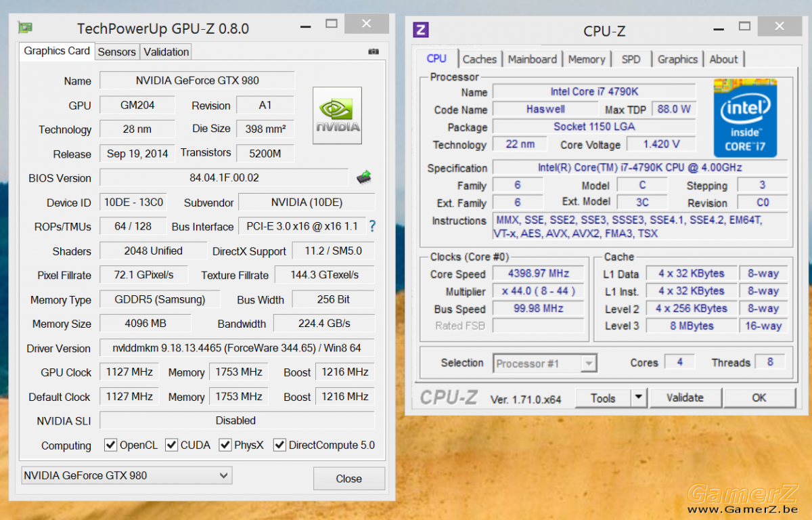Open the Mainboard tab
This screenshot has height=520, width=812.
(533, 59)
